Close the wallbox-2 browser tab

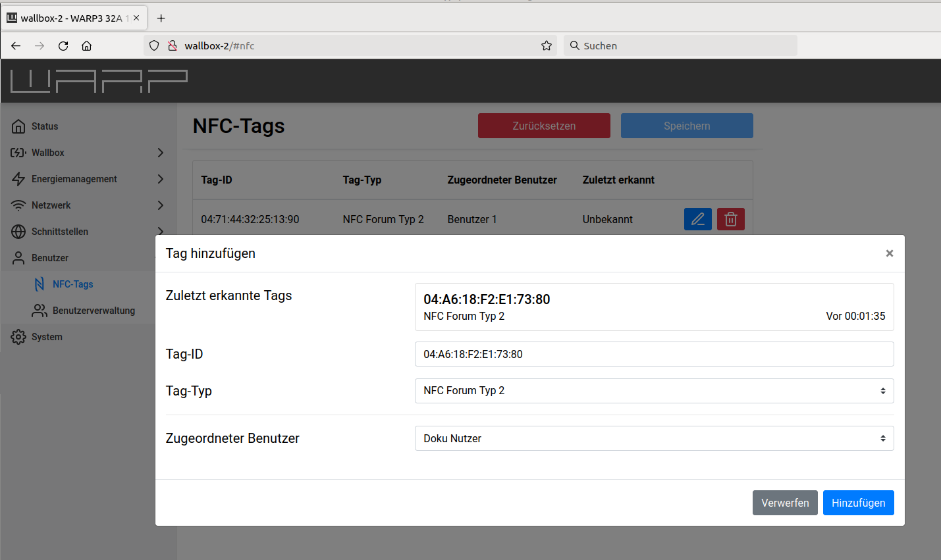click(136, 18)
